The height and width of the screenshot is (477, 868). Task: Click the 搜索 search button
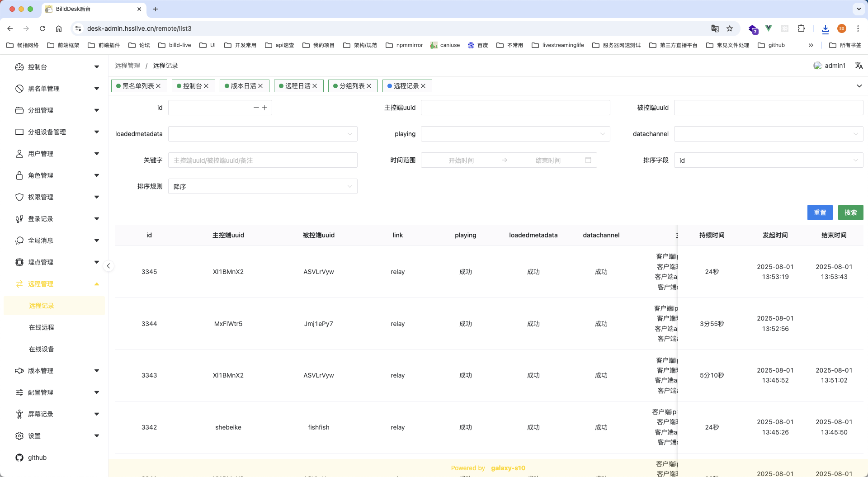851,213
